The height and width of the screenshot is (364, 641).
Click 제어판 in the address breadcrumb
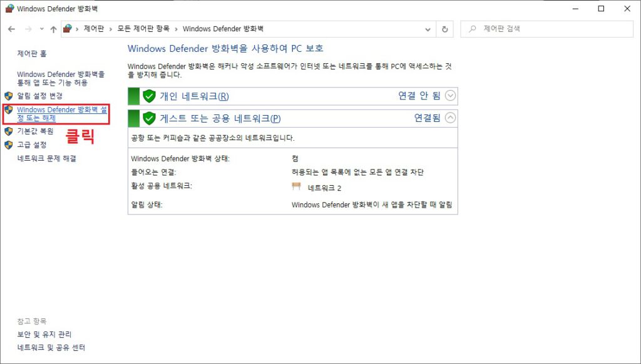pos(94,29)
